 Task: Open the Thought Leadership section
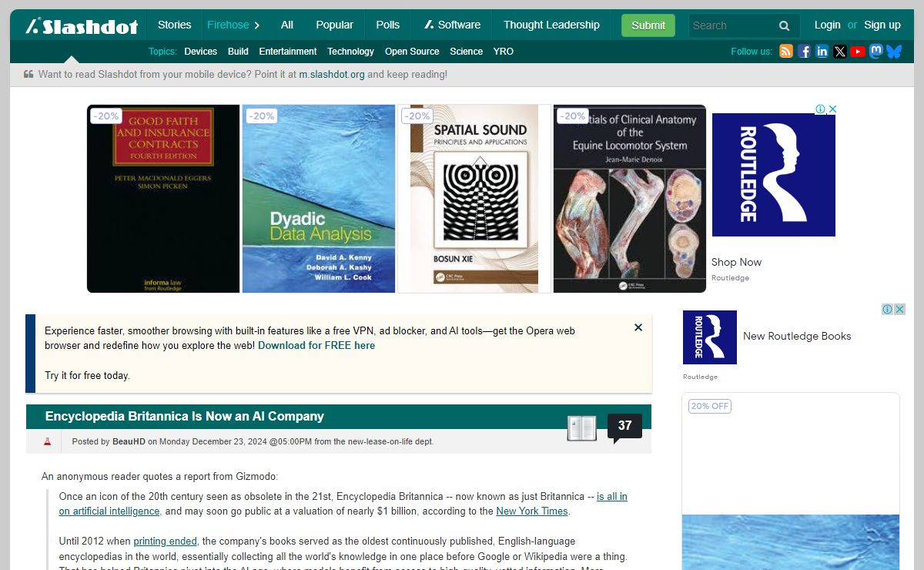click(551, 25)
